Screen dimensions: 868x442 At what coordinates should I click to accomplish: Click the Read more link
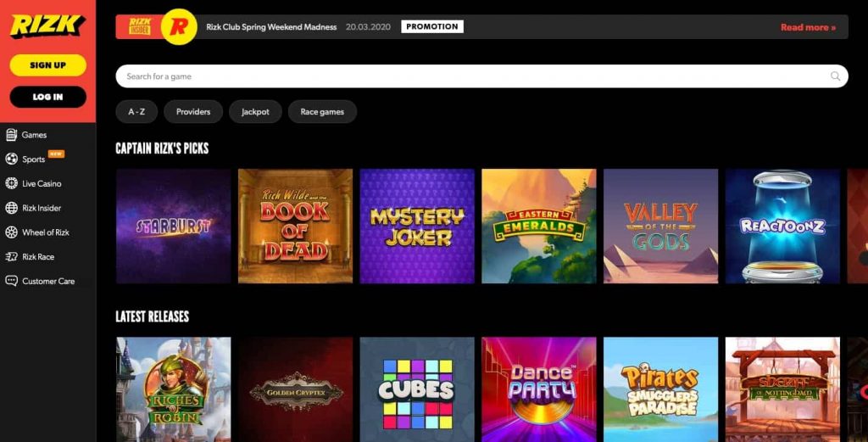(808, 27)
